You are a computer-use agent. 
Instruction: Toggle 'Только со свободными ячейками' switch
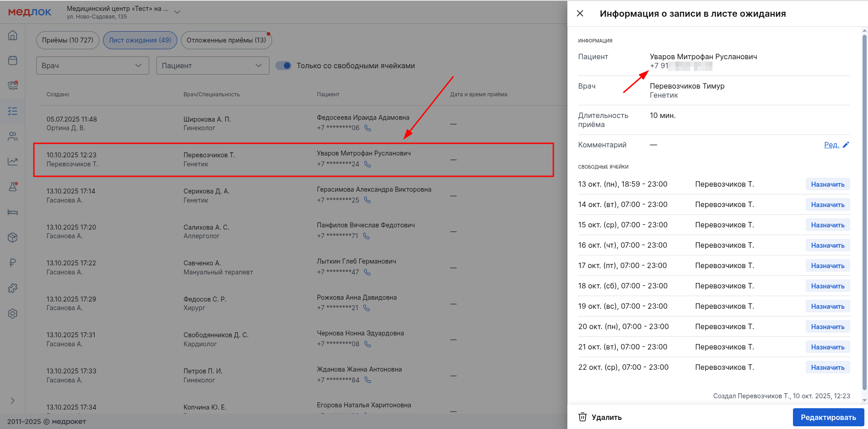(x=283, y=66)
